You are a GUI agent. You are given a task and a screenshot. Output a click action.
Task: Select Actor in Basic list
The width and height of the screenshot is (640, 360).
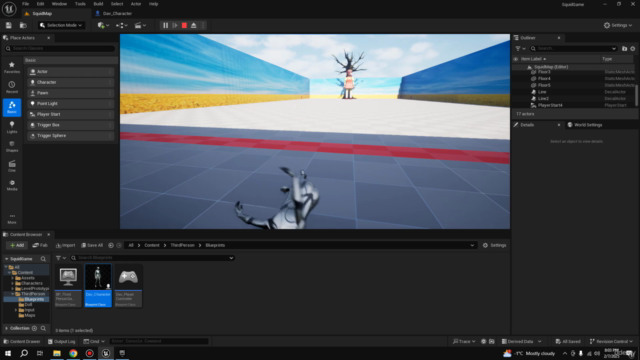[x=71, y=71]
